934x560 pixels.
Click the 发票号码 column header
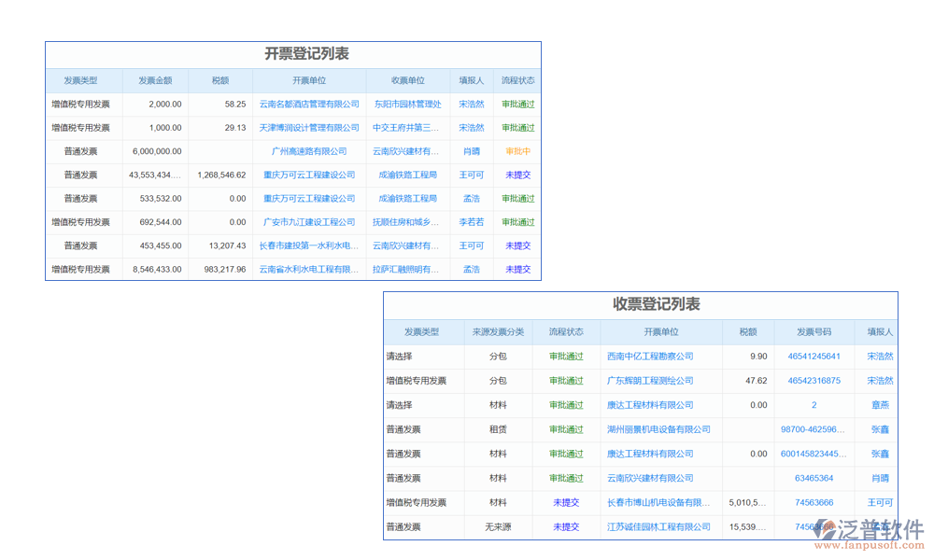click(814, 332)
